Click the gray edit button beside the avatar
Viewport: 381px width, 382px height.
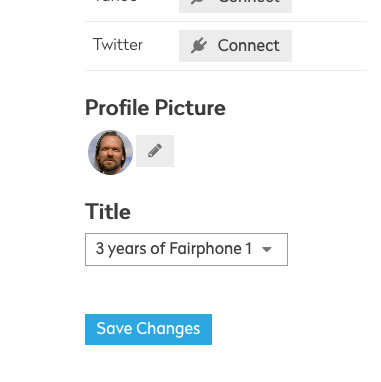point(155,151)
